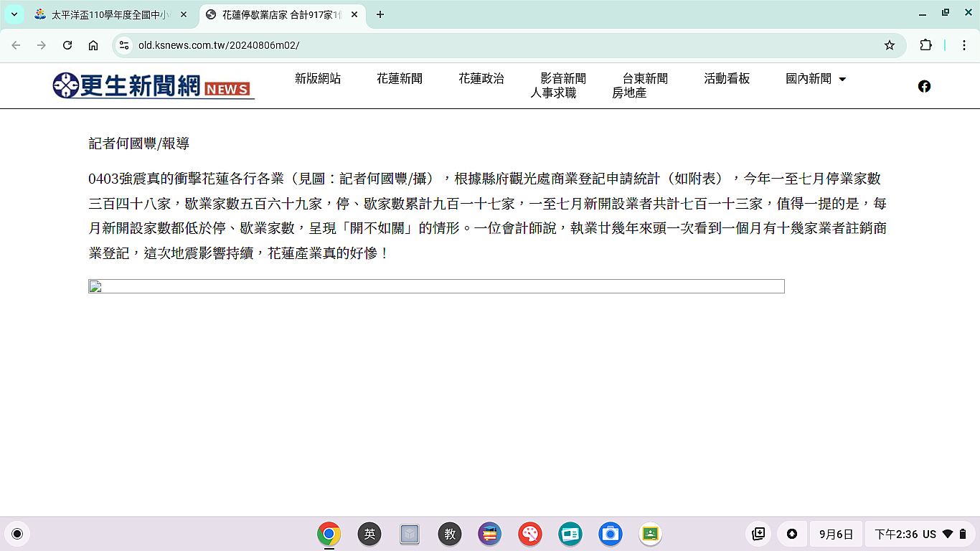This screenshot has width=980, height=551.
Task: Open Chrome from the shelf
Action: pos(329,534)
